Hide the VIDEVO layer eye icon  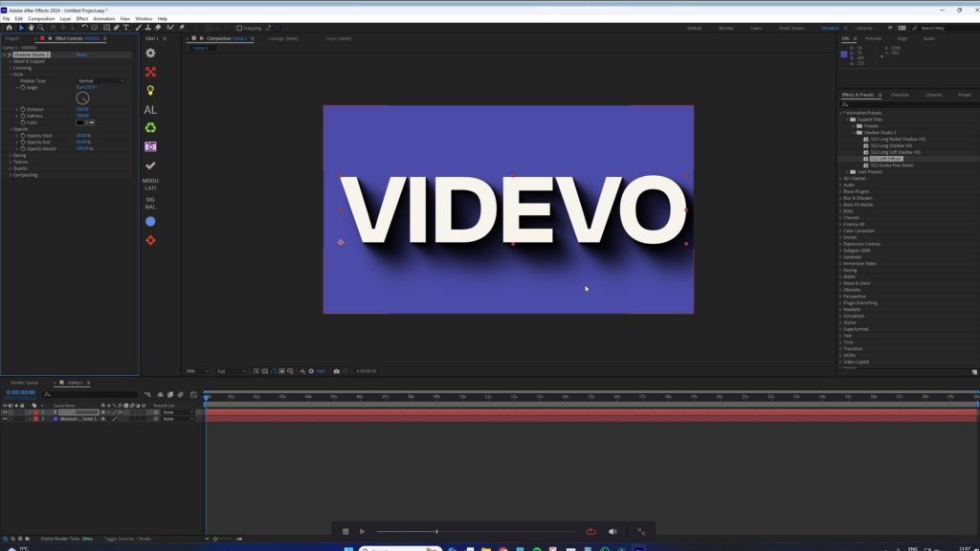pos(5,412)
